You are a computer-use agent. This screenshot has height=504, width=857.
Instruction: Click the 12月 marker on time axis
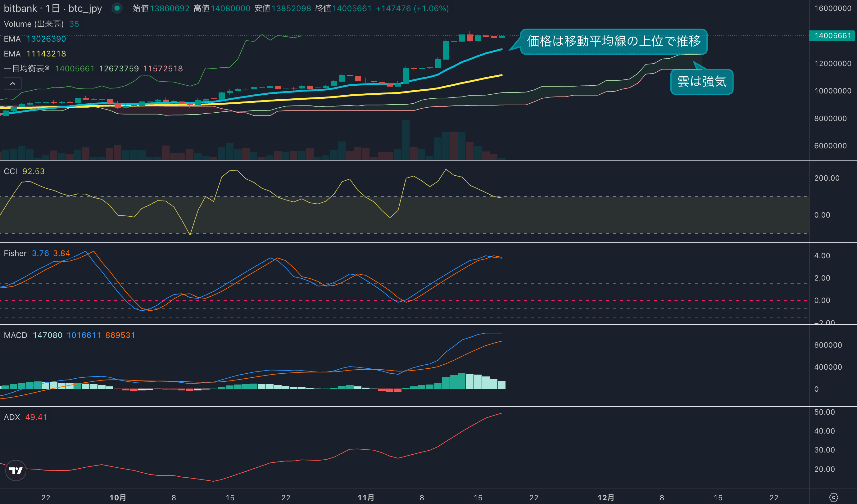click(x=606, y=497)
